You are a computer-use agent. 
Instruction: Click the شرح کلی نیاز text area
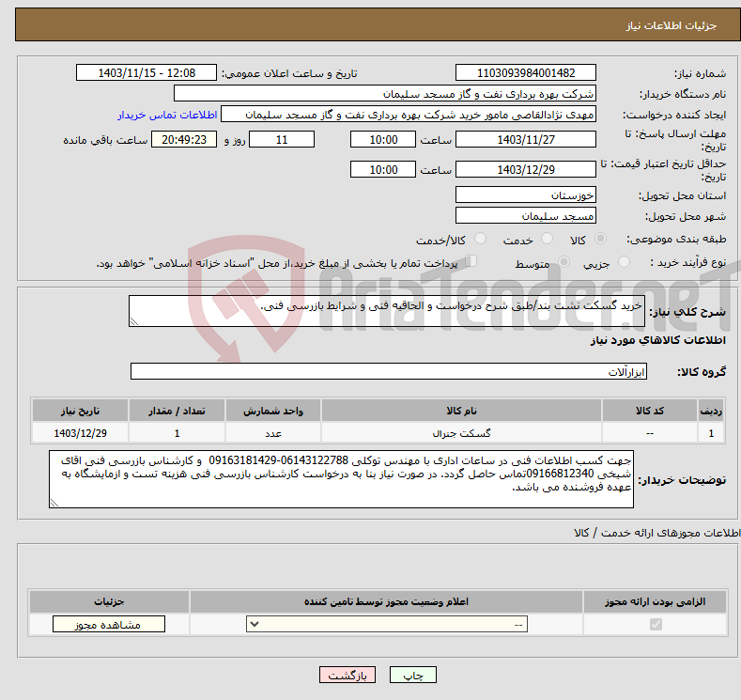tap(387, 311)
